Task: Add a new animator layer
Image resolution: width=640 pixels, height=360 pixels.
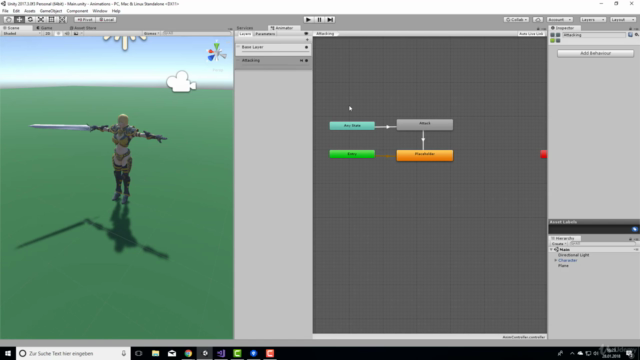Action: point(307,40)
